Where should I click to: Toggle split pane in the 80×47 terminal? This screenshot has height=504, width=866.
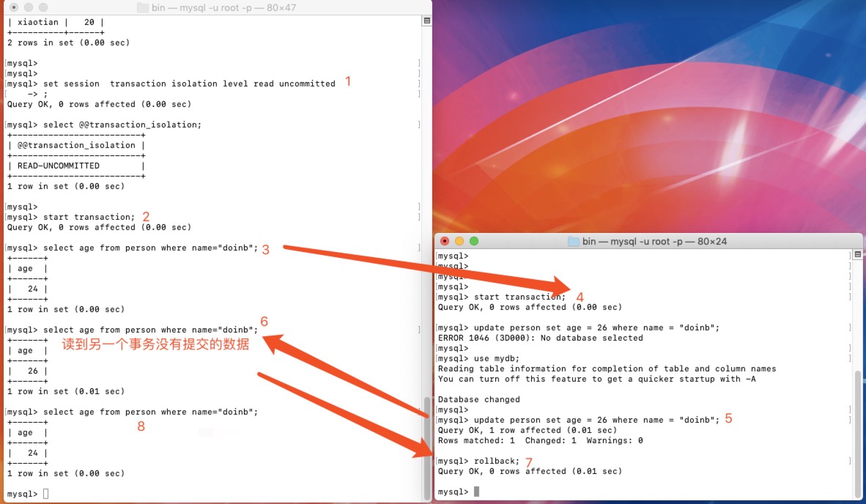click(426, 21)
